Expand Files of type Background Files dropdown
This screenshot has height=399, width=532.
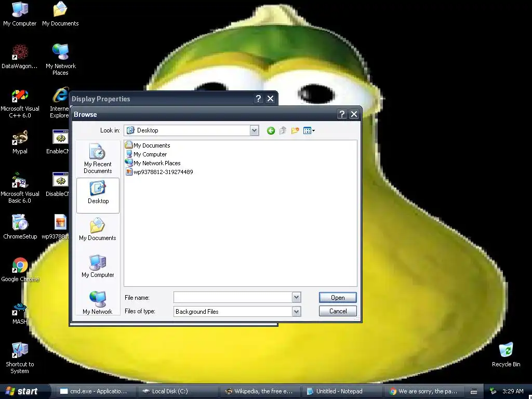coord(296,312)
